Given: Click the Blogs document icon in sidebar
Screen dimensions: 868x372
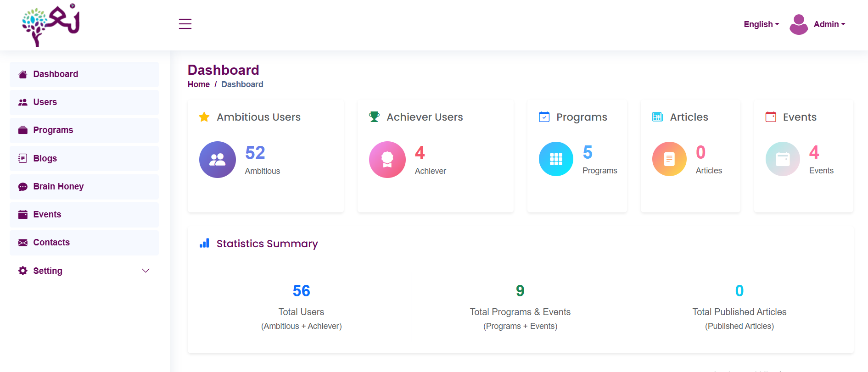Looking at the screenshot, I should (22, 158).
